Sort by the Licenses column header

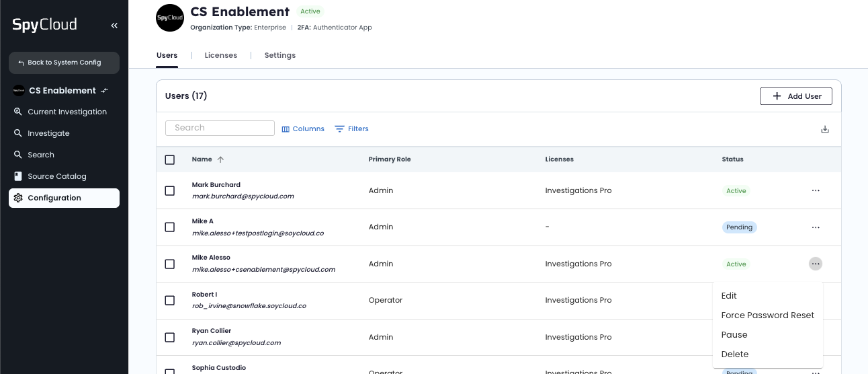click(x=559, y=159)
